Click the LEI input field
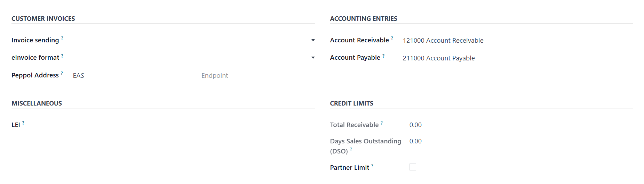 click(167, 125)
